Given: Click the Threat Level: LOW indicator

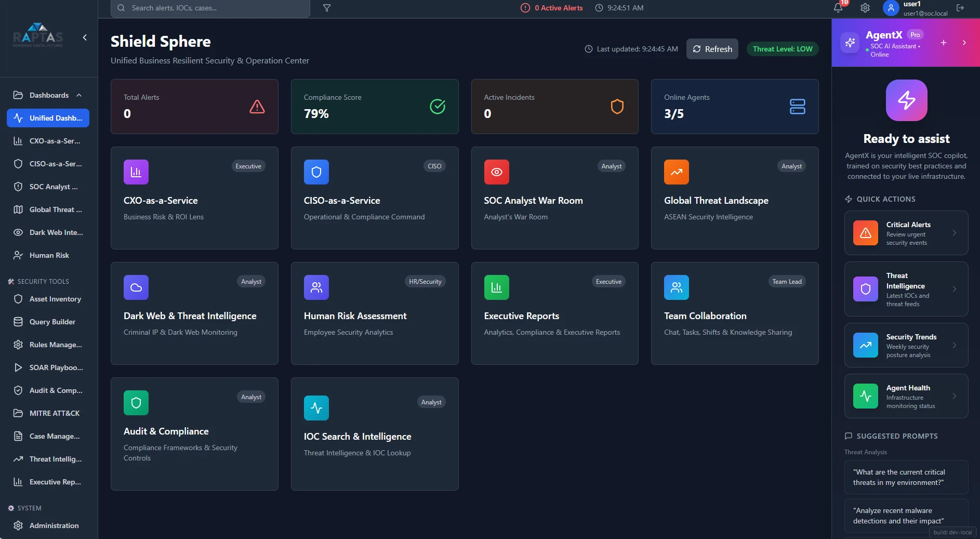Looking at the screenshot, I should pos(782,48).
